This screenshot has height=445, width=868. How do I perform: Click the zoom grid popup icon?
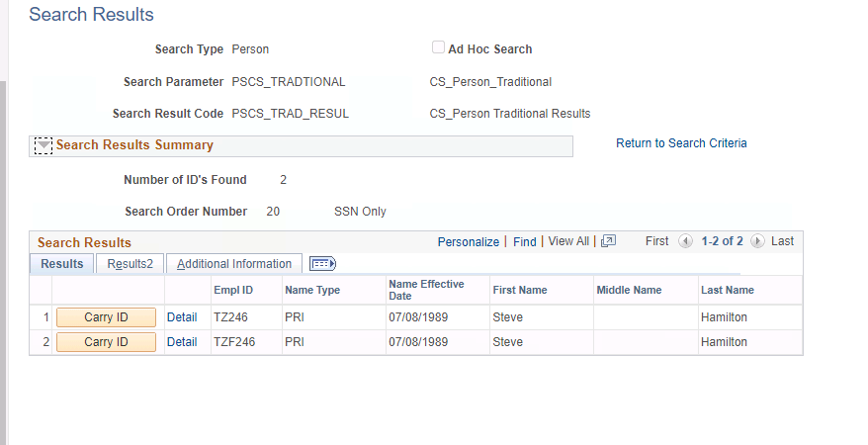pyautogui.click(x=608, y=241)
